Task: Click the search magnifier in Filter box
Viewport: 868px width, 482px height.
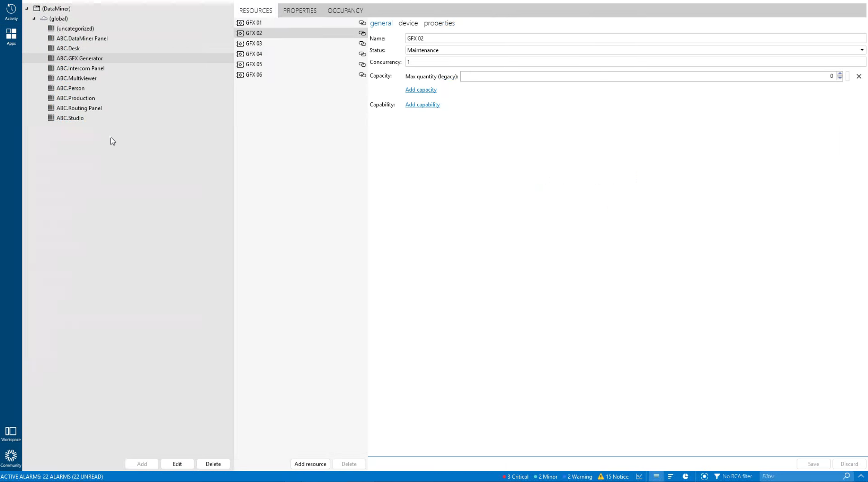Action: click(846, 476)
